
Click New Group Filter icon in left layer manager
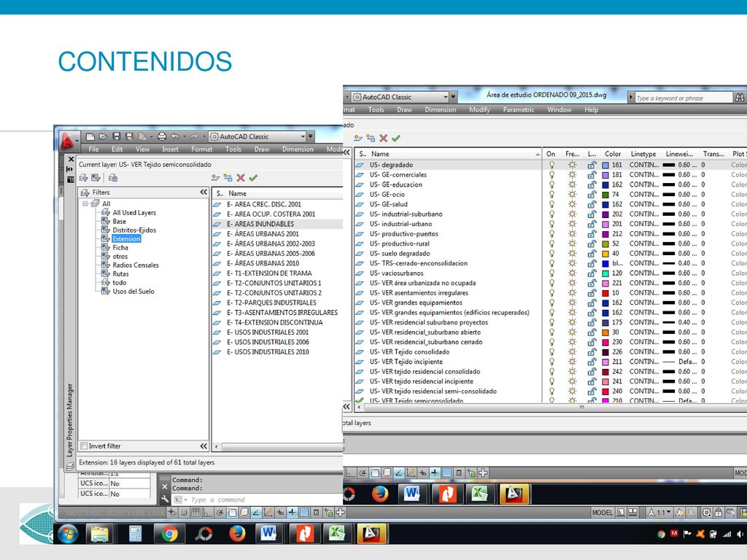pyautogui.click(x=96, y=178)
